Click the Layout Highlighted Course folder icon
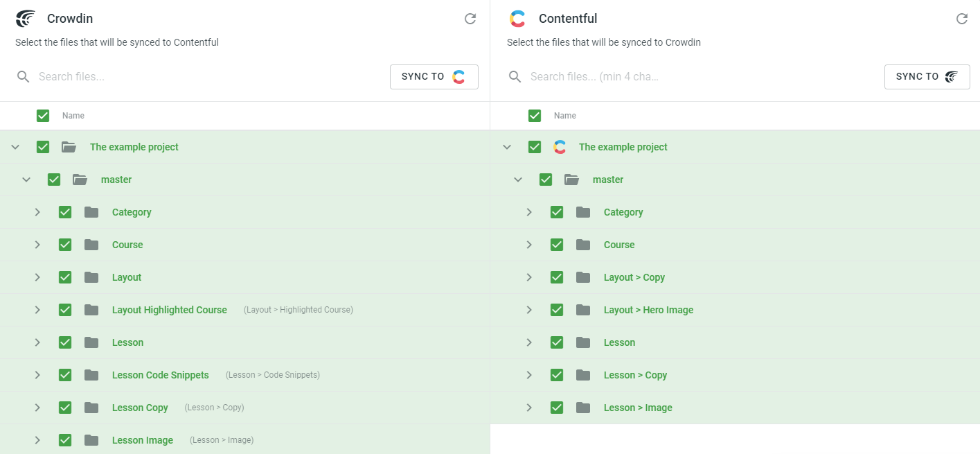This screenshot has height=454, width=980. tap(91, 310)
